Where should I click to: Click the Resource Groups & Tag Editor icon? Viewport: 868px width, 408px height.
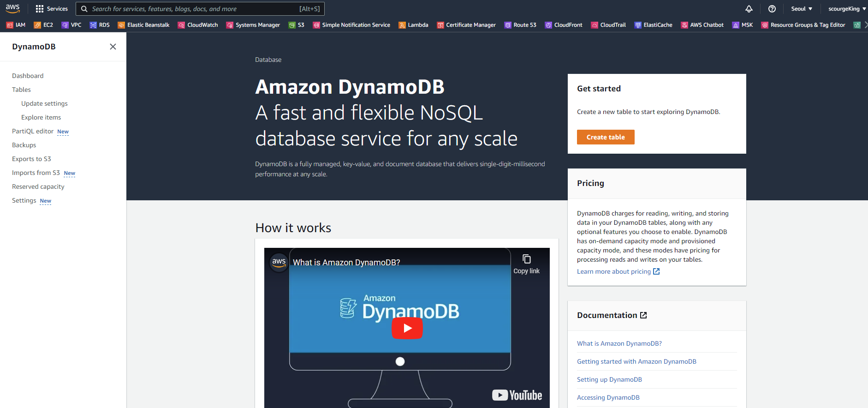click(x=765, y=25)
